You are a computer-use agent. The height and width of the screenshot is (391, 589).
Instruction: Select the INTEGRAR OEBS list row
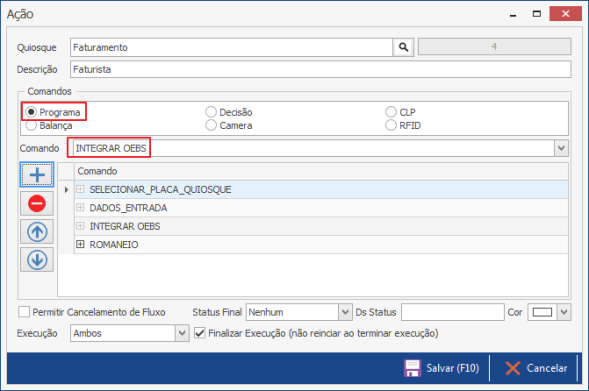(x=321, y=226)
